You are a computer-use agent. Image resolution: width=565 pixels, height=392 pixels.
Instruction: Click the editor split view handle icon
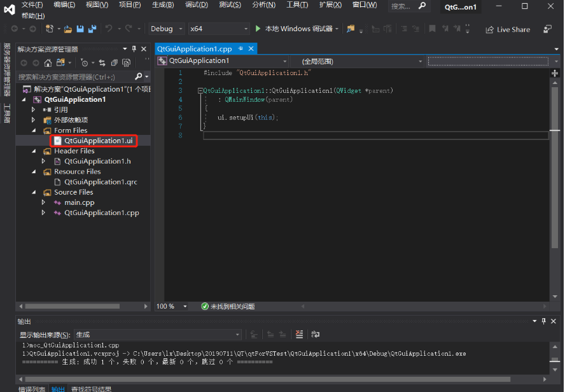coord(555,73)
